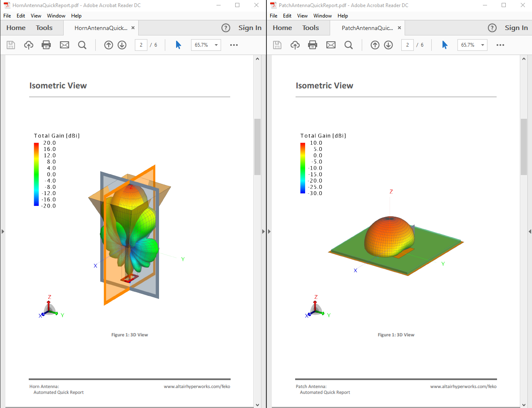
Task: Click page number field in Horn window
Action: coord(141,45)
